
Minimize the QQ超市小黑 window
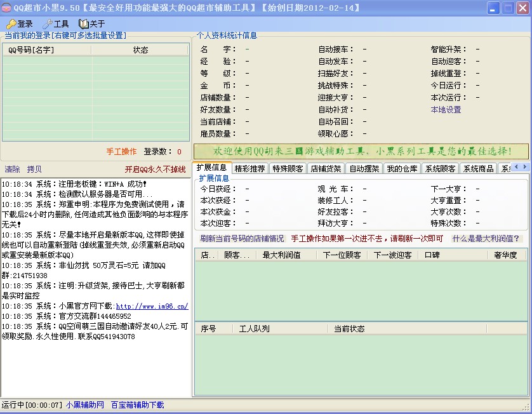(493, 8)
